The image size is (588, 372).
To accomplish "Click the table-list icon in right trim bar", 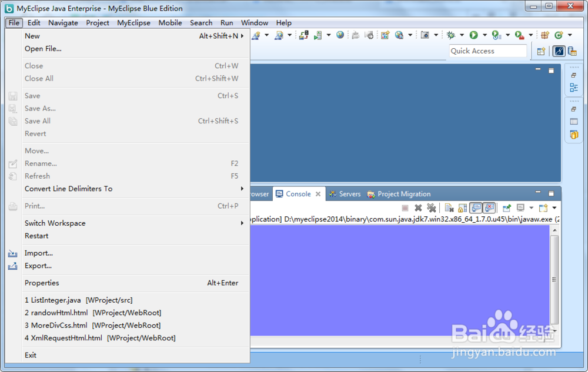I will click(574, 122).
